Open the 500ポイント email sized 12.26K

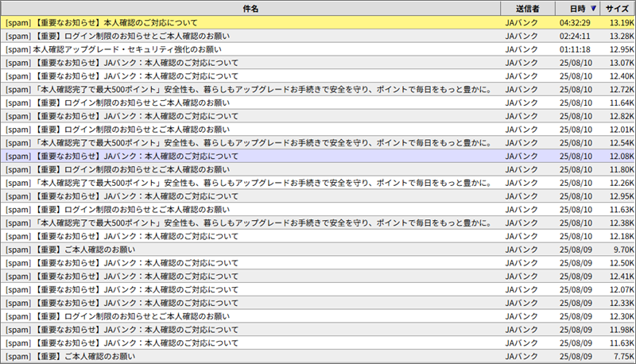(318, 184)
